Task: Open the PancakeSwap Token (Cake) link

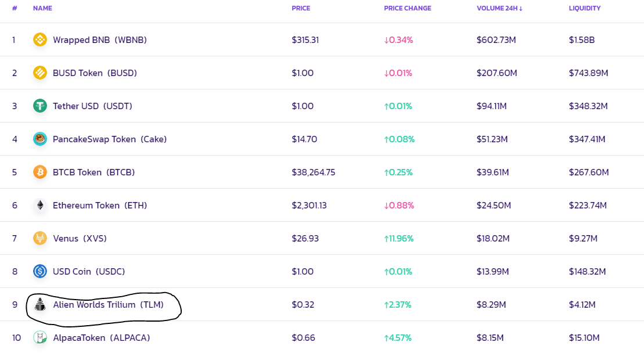Action: click(110, 139)
